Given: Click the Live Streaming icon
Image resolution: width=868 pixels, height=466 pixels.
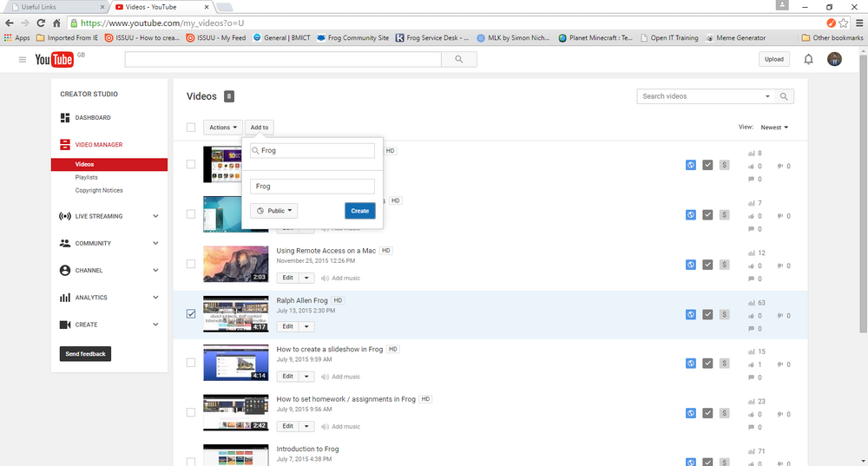Looking at the screenshot, I should [x=65, y=216].
